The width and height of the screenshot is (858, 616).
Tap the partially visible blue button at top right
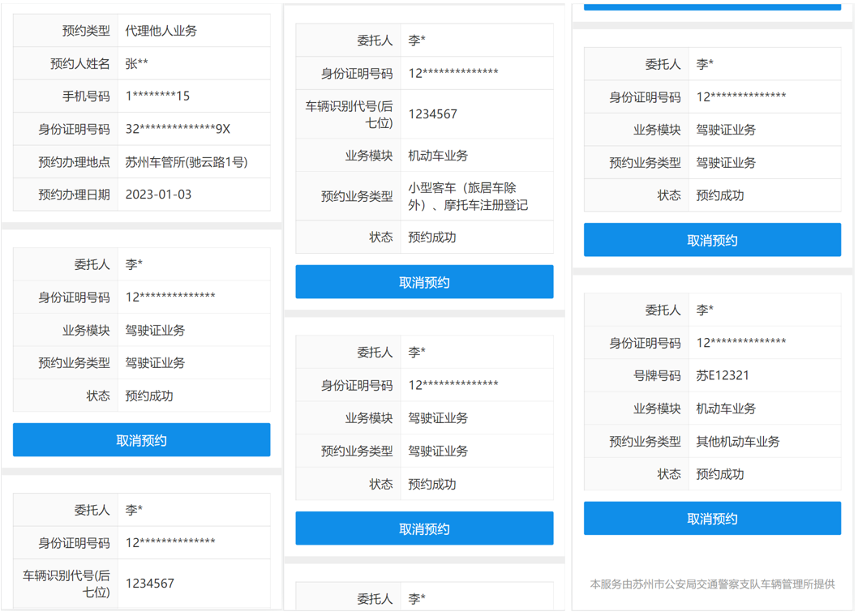(712, 5)
